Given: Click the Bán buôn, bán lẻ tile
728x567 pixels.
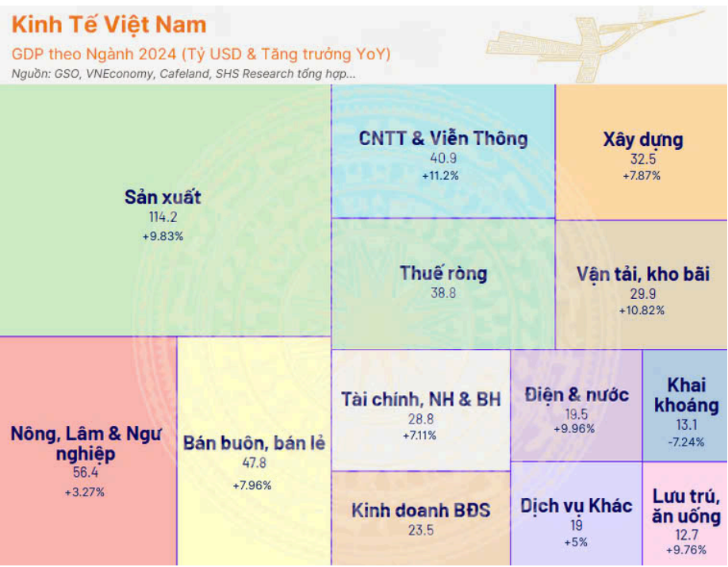Looking at the screenshot, I should click(254, 451).
